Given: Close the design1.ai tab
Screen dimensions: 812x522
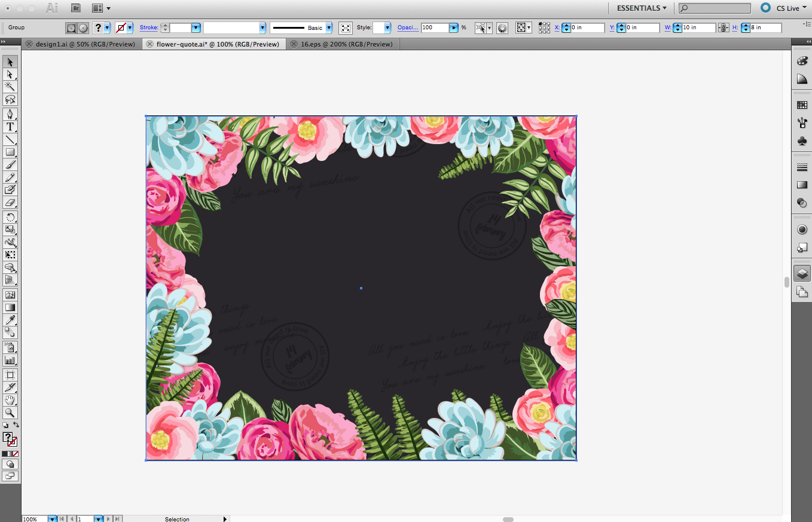Looking at the screenshot, I should 29,44.
